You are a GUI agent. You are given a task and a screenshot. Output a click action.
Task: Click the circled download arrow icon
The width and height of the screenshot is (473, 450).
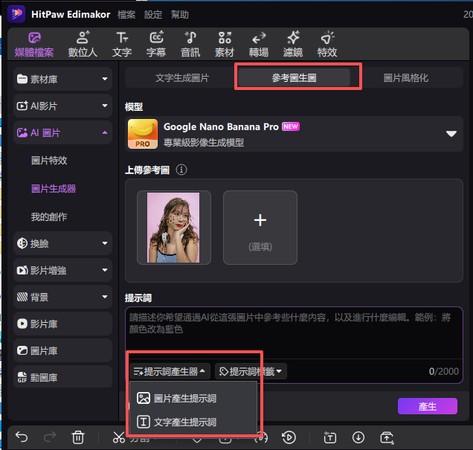(x=358, y=437)
